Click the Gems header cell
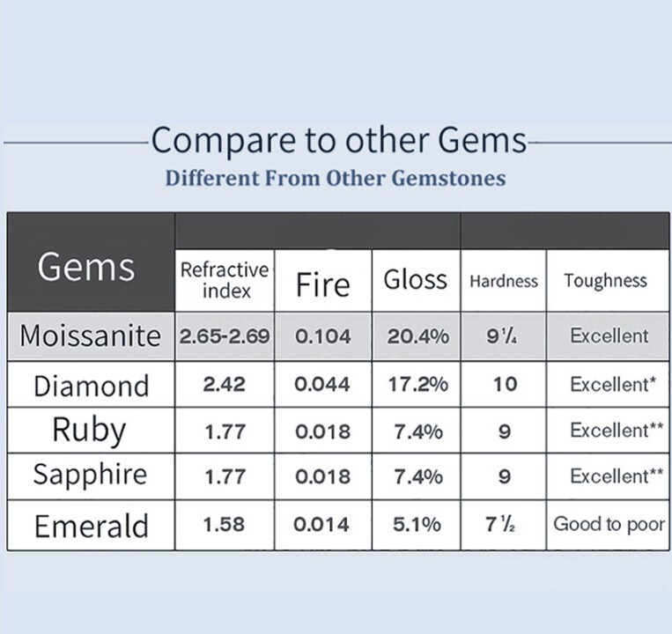 [x=91, y=262]
